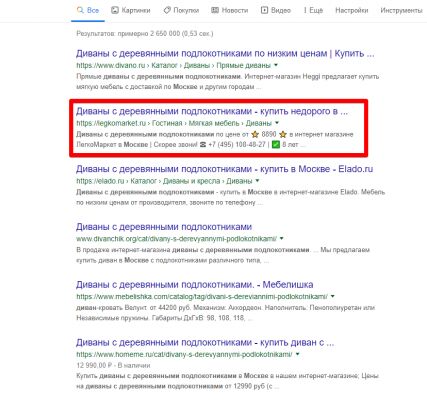Screen dimensions: 427x400
Task: Open the legkomarket.ru result title link
Action: tap(212, 111)
